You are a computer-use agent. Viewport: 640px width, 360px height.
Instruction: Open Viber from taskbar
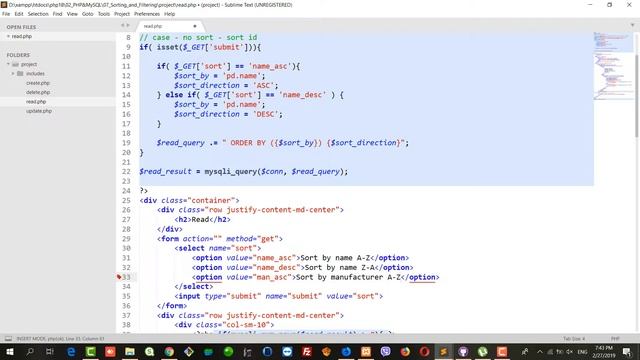[x=385, y=352]
